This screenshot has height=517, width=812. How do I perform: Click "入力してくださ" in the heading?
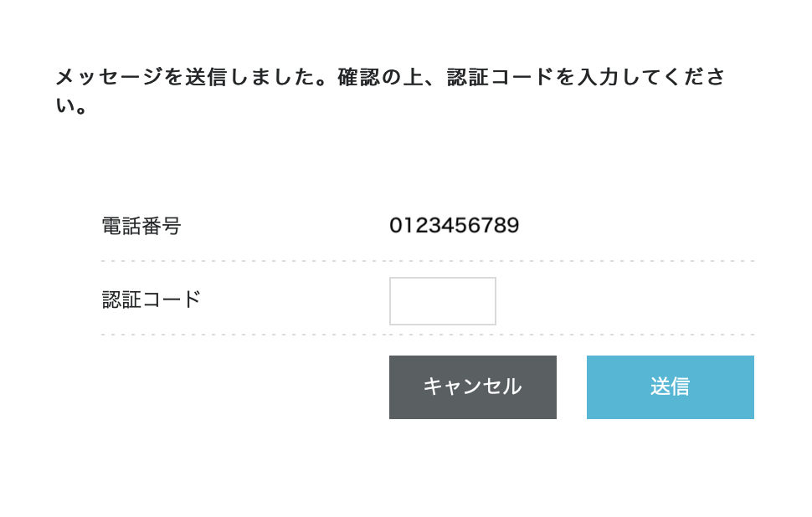click(x=651, y=78)
